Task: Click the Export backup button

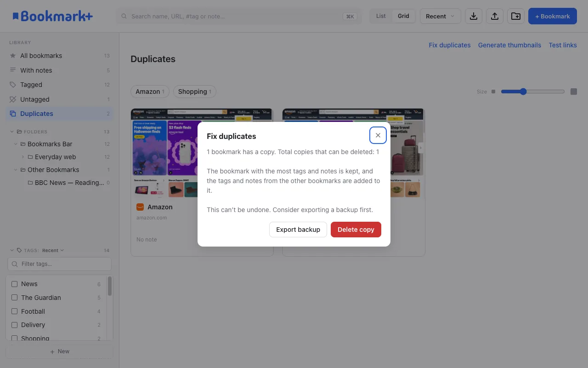Action: click(x=298, y=230)
